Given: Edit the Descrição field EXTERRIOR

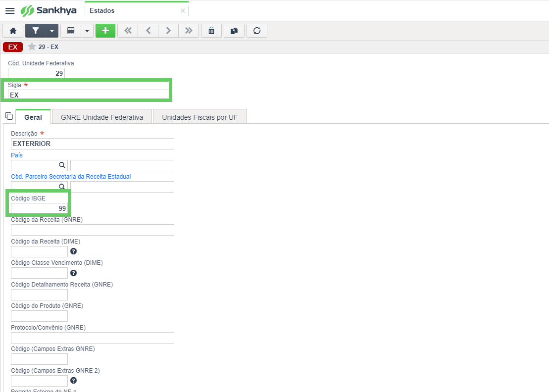Looking at the screenshot, I should [93, 144].
